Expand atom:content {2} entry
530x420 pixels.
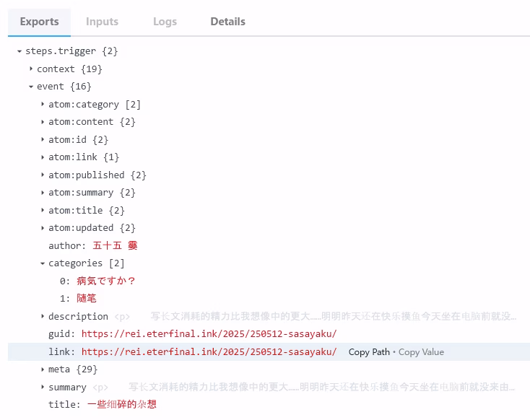point(43,122)
